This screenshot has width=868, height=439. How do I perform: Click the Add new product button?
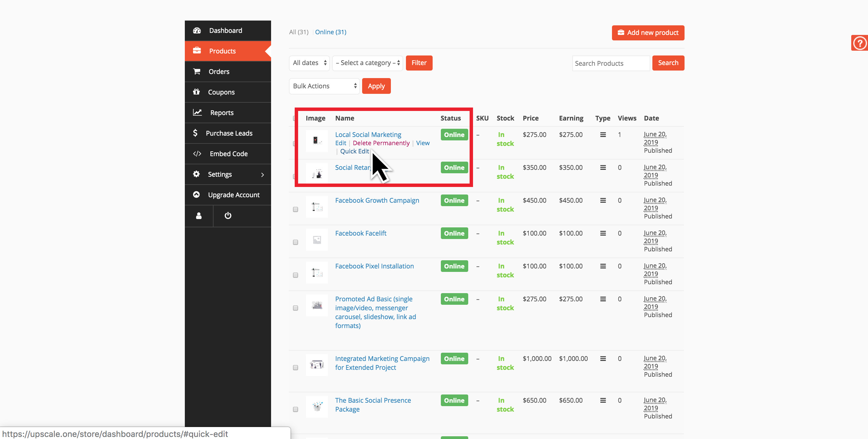pyautogui.click(x=648, y=33)
